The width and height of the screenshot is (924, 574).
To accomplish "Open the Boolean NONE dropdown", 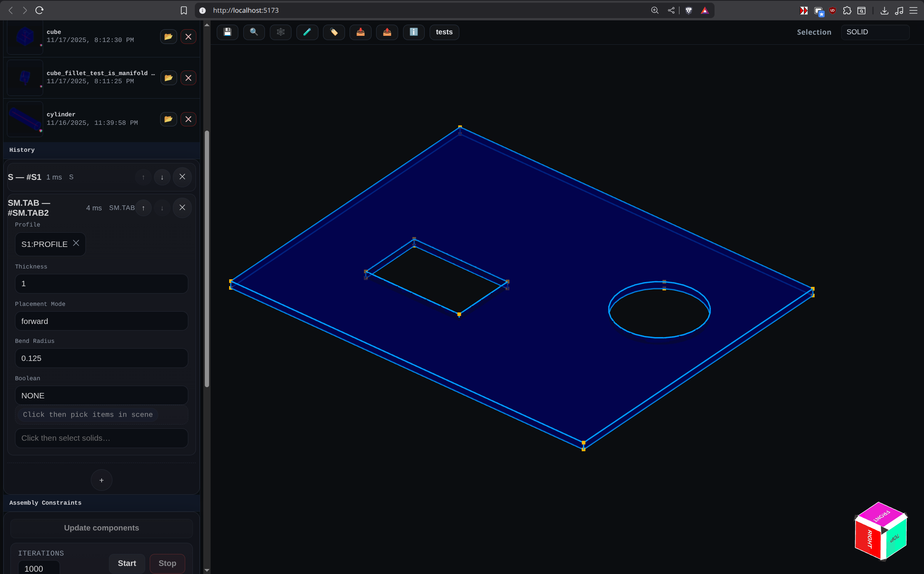I will pyautogui.click(x=101, y=395).
